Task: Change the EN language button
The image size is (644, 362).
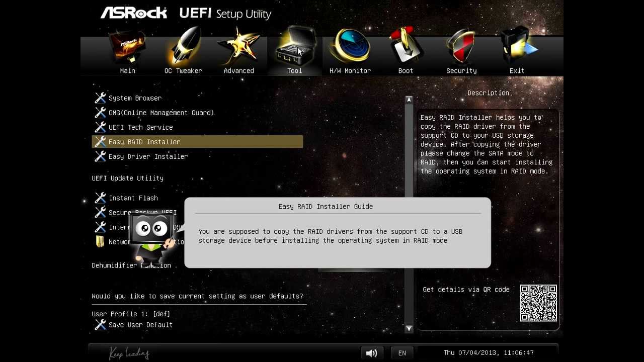Action: [402, 353]
